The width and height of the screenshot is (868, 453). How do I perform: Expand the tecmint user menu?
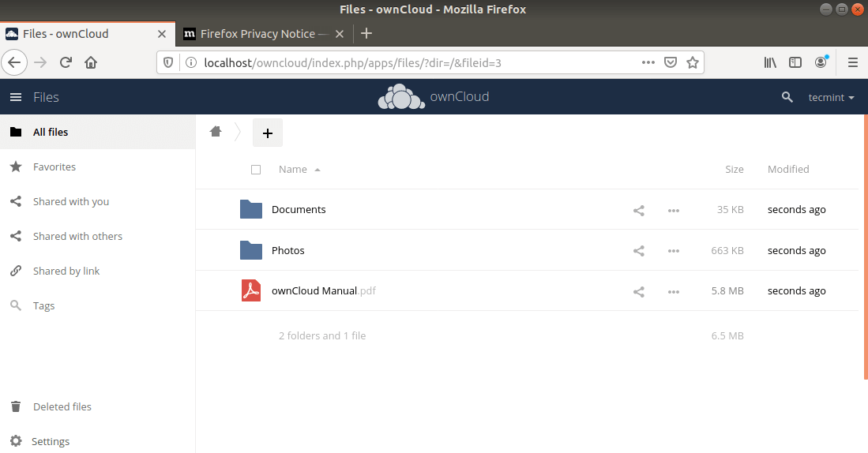click(x=831, y=97)
